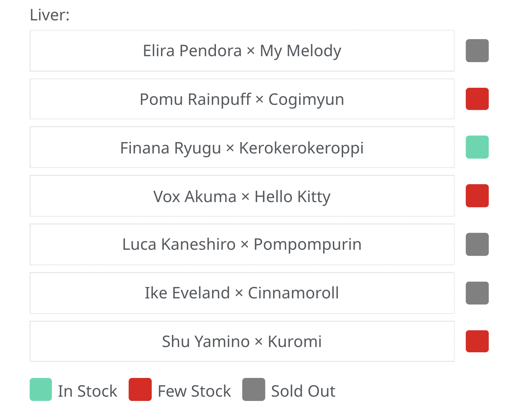Select Elira Pendora × My Melody option
Screen dimensions: 518x420
pyautogui.click(x=242, y=51)
